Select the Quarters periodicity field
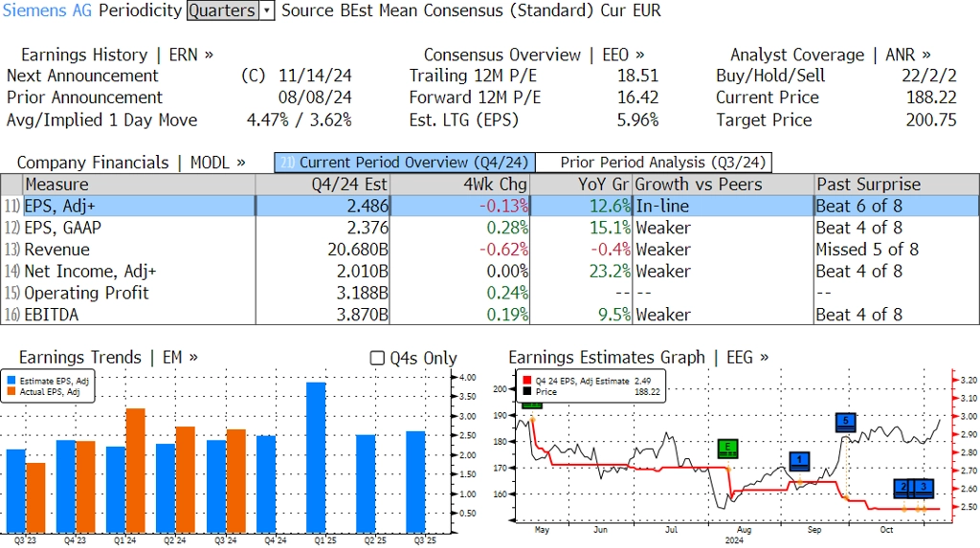 point(223,11)
